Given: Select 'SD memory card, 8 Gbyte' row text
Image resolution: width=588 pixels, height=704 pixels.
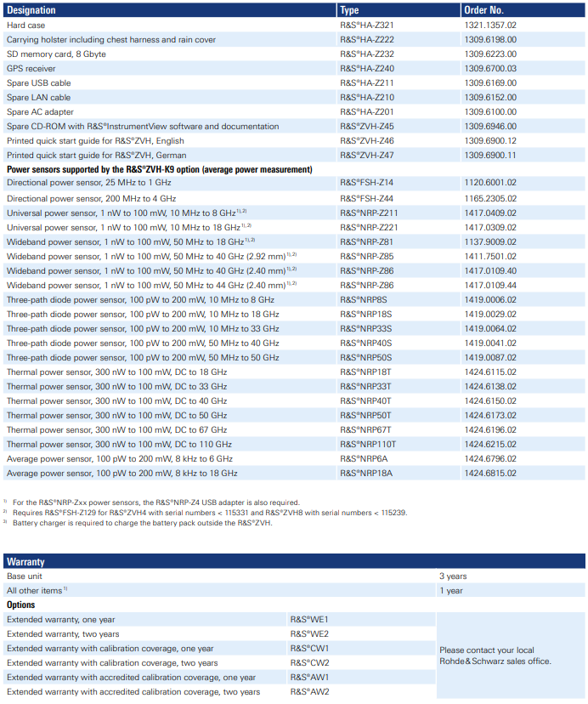Looking at the screenshot, I should click(x=56, y=54).
